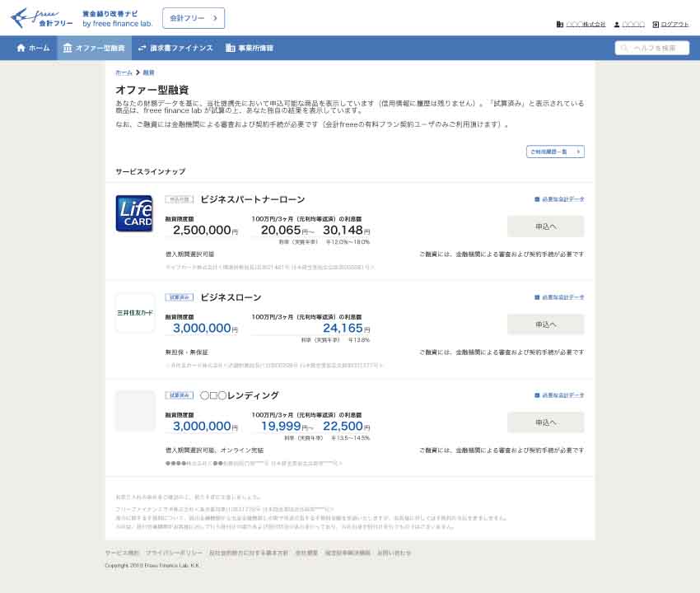This screenshot has height=593, width=700.
Task: Expand the chevron on 会計フリー header button
Action: tap(216, 17)
